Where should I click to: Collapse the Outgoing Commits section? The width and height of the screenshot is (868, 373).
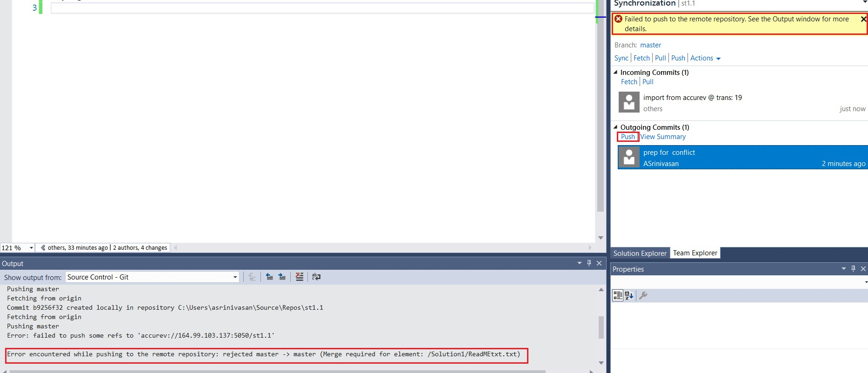click(x=615, y=127)
